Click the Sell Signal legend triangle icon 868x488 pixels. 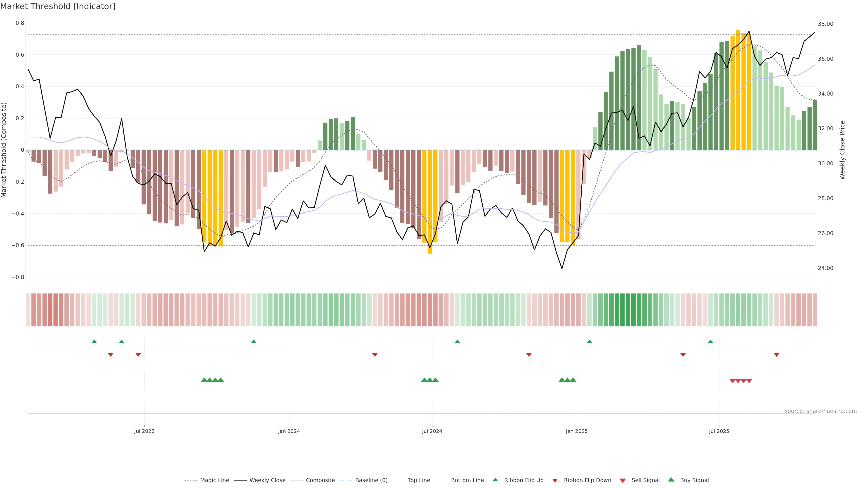[623, 480]
